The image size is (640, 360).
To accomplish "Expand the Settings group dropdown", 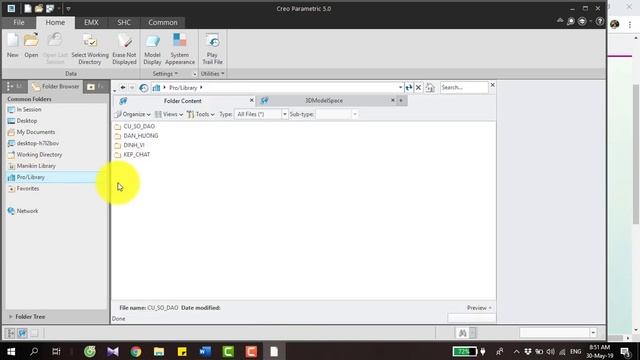I will tap(165, 74).
